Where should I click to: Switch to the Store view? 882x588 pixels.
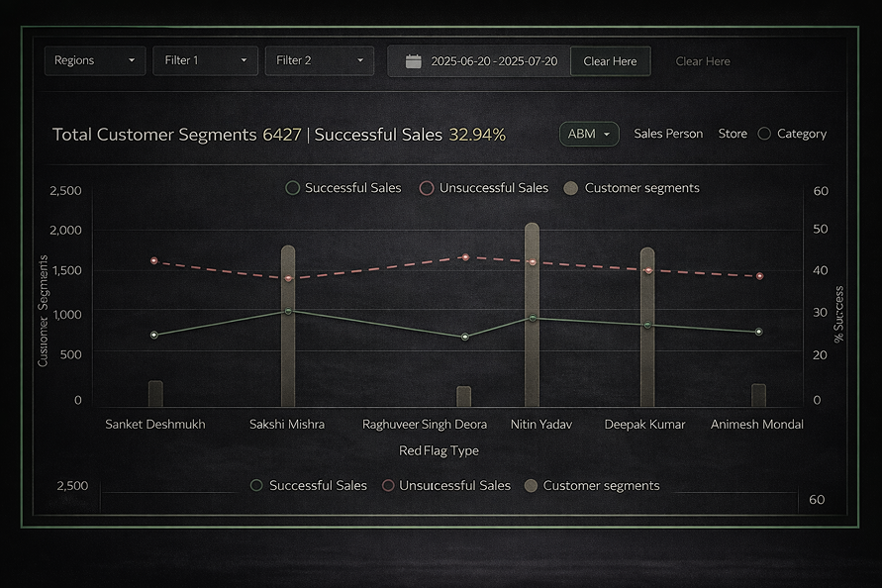(733, 133)
